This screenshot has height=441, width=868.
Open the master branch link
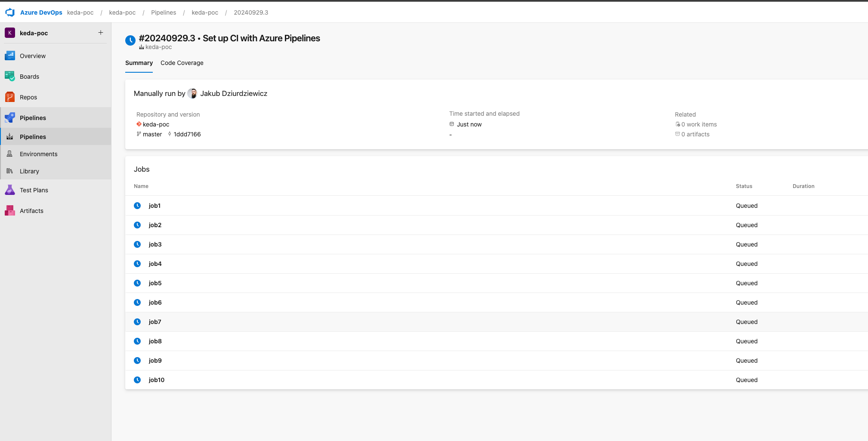point(152,134)
